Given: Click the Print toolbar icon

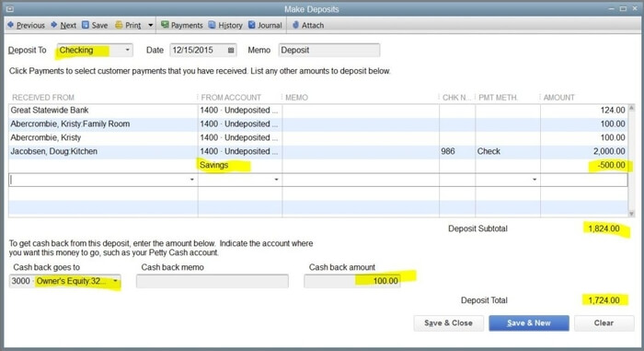Looking at the screenshot, I should (x=119, y=25).
